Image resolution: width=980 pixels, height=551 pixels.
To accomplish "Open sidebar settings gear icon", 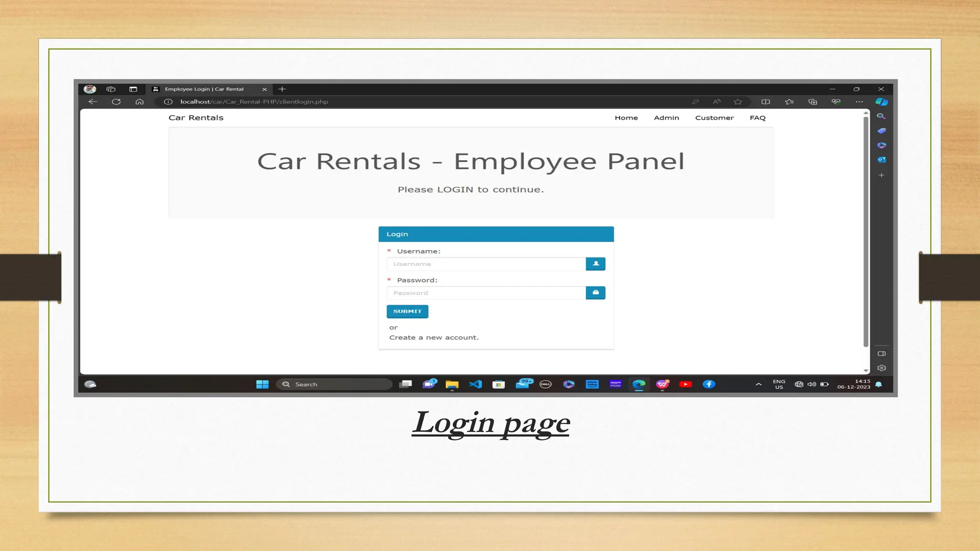I will (x=882, y=368).
